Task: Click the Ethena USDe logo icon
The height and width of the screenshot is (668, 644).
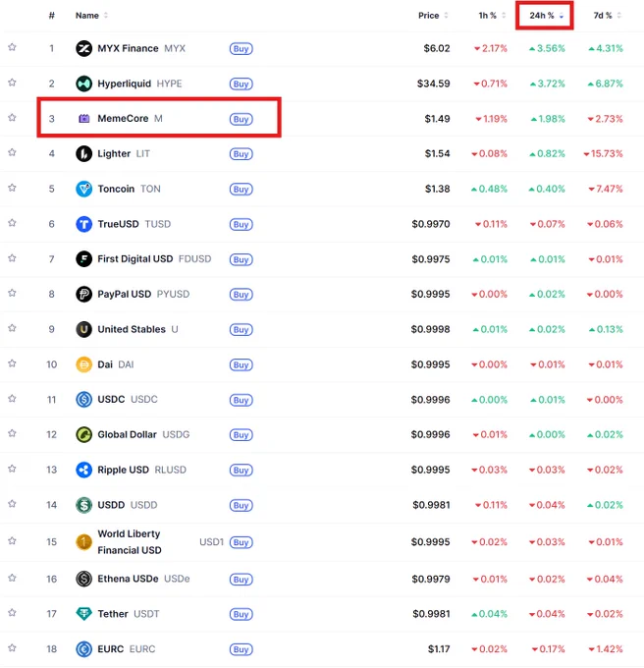Action: click(x=83, y=579)
